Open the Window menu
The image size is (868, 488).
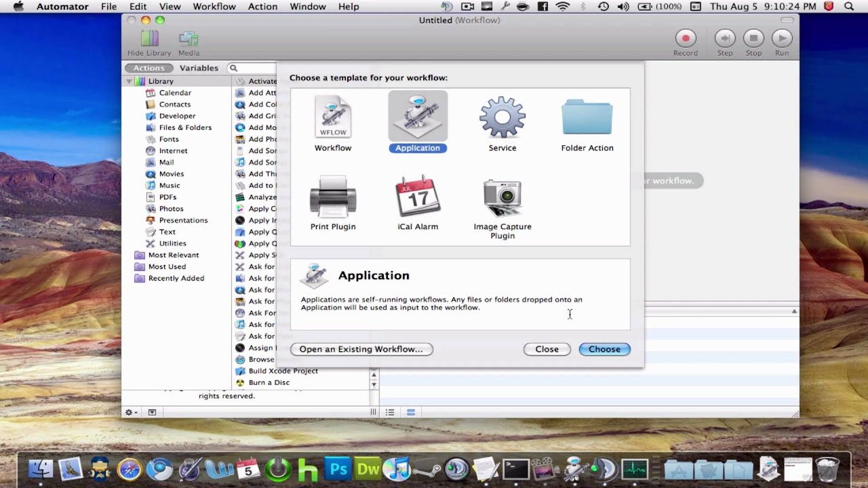pos(308,7)
